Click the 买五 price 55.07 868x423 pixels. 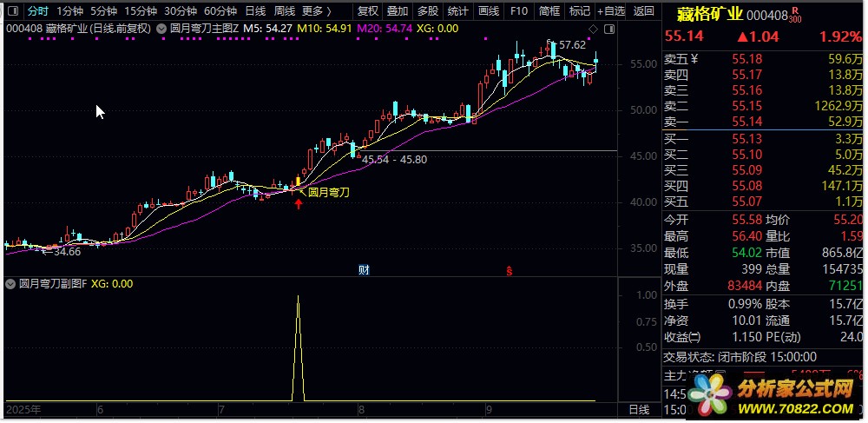point(747,201)
